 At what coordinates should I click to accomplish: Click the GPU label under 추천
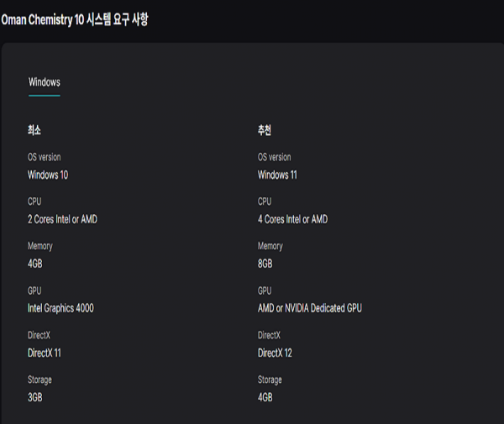pyautogui.click(x=265, y=291)
